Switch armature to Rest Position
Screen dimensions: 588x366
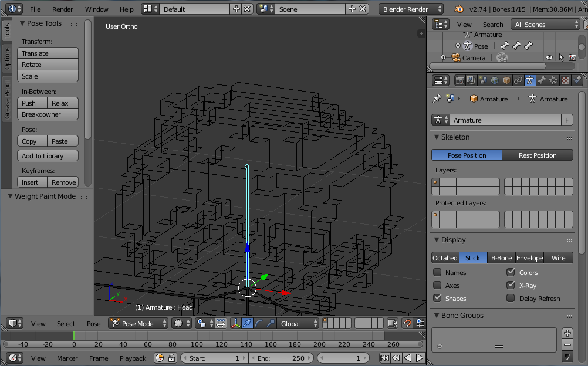(x=538, y=155)
